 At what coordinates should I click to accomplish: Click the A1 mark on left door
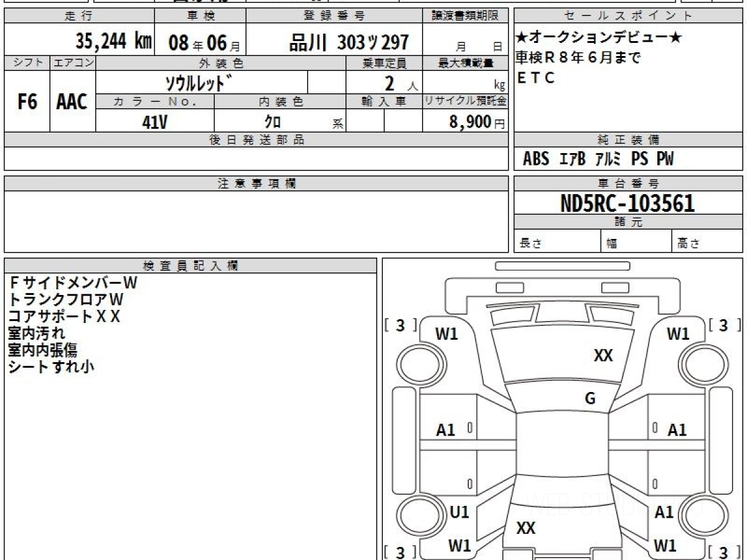coord(446,430)
